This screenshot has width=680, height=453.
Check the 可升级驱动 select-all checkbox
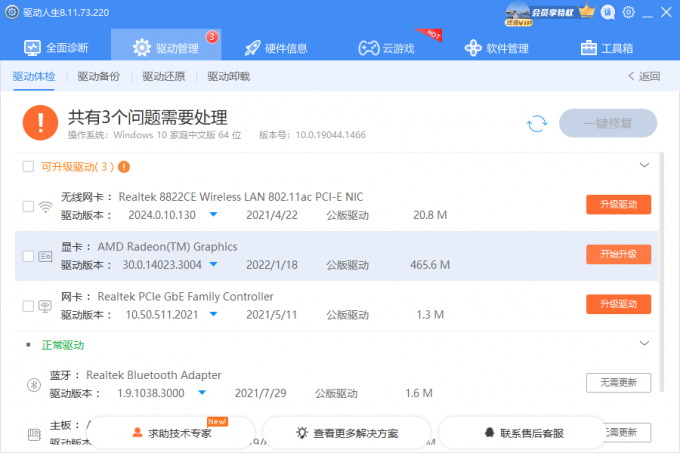point(28,167)
